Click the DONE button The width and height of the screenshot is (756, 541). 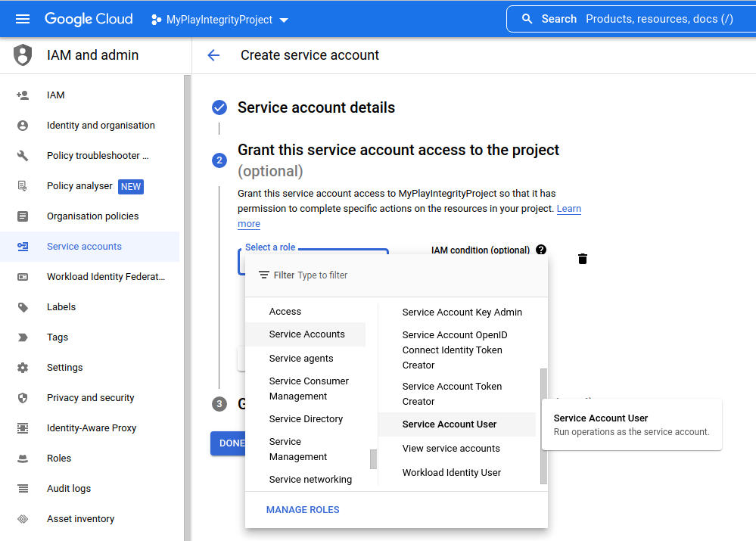tap(229, 443)
